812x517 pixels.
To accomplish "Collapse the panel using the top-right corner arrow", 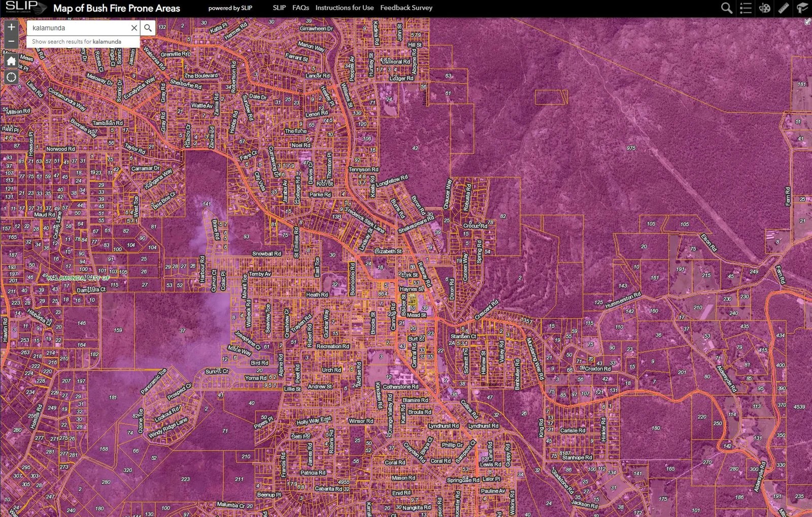I will click(808, 21).
